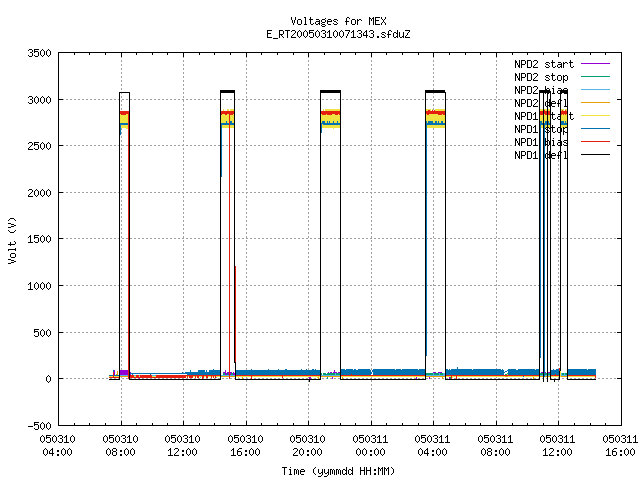640x480 pixels.
Task: Click the black NPD1 defl legend line
Action: click(x=595, y=155)
